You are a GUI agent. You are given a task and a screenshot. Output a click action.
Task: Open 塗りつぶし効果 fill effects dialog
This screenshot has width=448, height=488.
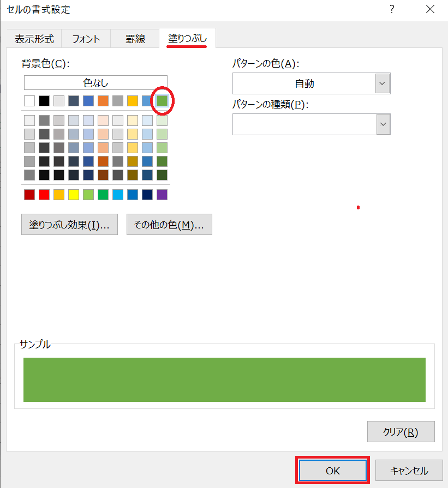(x=69, y=225)
